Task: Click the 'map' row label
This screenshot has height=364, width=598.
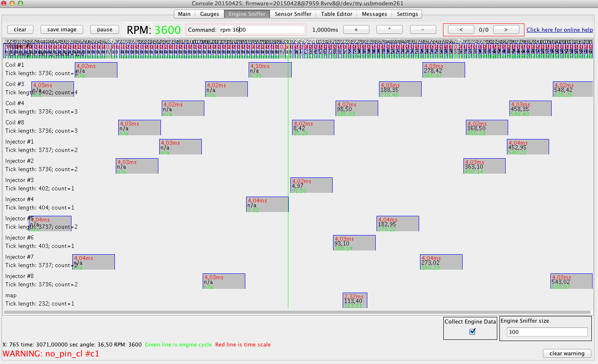Action: 11,295
